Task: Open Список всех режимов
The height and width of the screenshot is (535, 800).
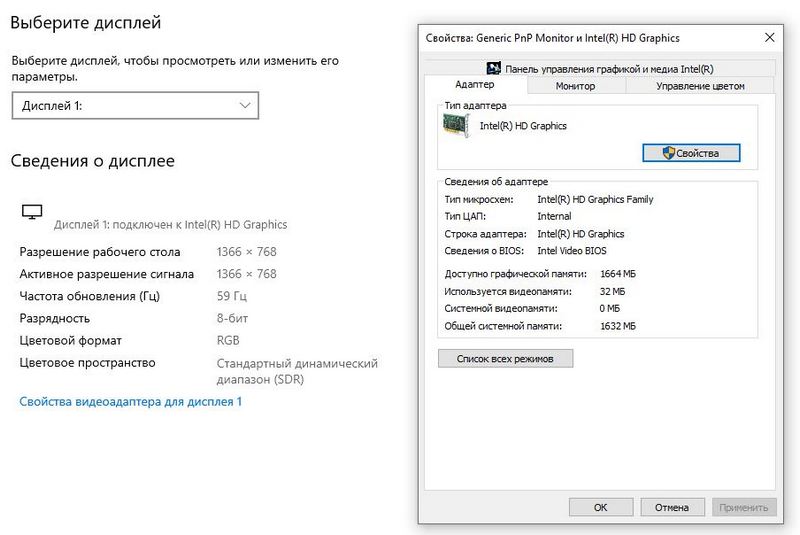Action: coord(505,358)
